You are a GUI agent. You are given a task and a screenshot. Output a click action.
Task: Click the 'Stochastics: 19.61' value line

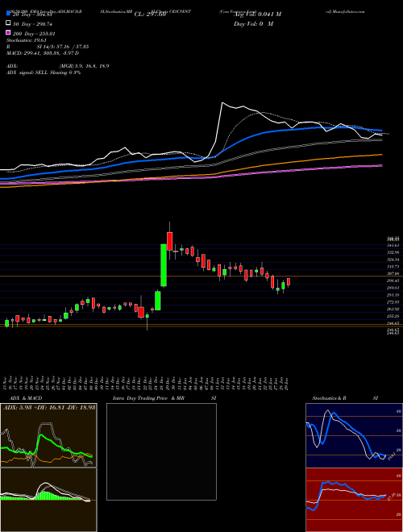(28, 40)
